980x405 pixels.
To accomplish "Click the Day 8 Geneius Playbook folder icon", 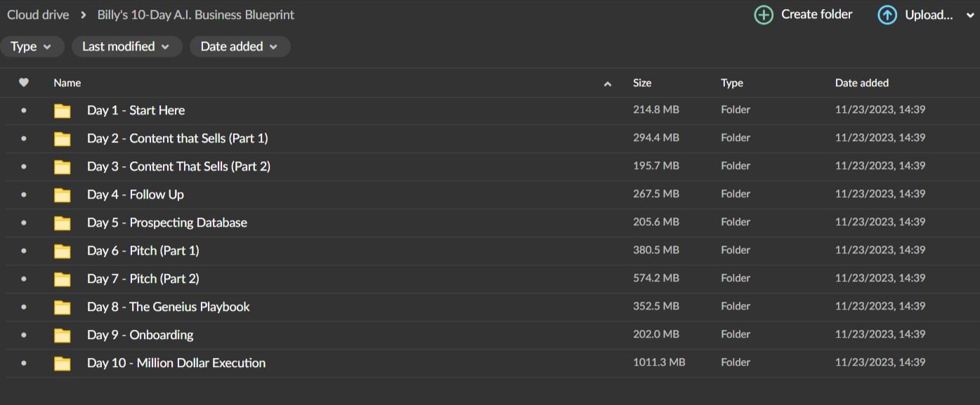I will 63,307.
